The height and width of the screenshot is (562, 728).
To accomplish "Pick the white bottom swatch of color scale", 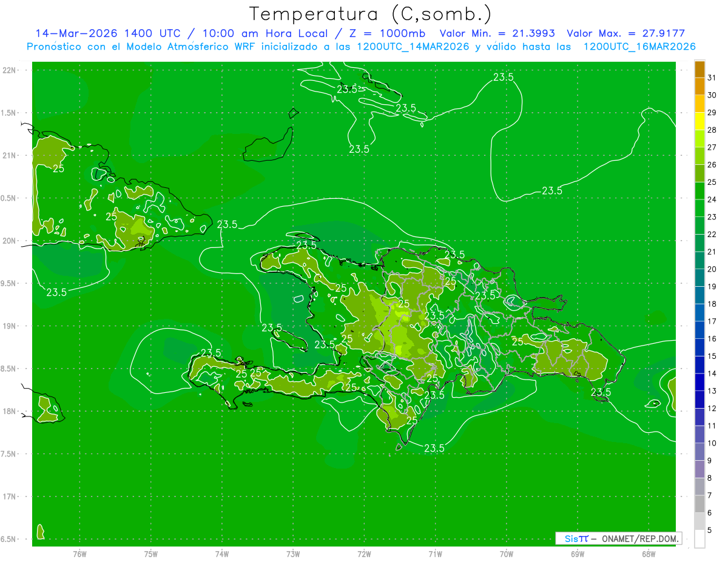I will click(x=699, y=538).
